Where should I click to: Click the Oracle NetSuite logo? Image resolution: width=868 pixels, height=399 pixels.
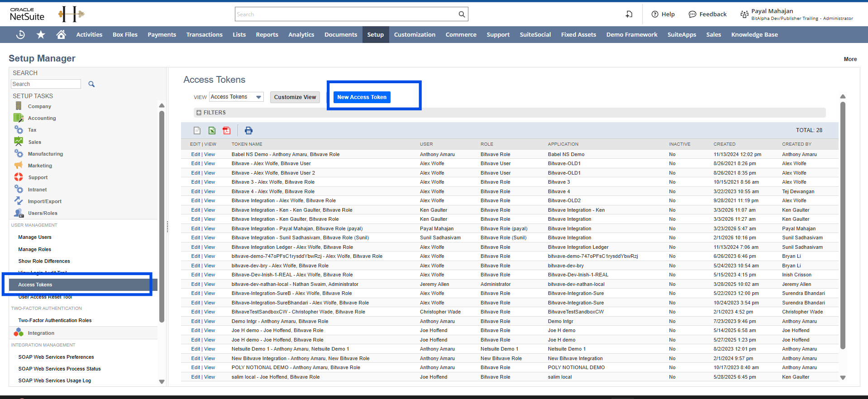(27, 14)
